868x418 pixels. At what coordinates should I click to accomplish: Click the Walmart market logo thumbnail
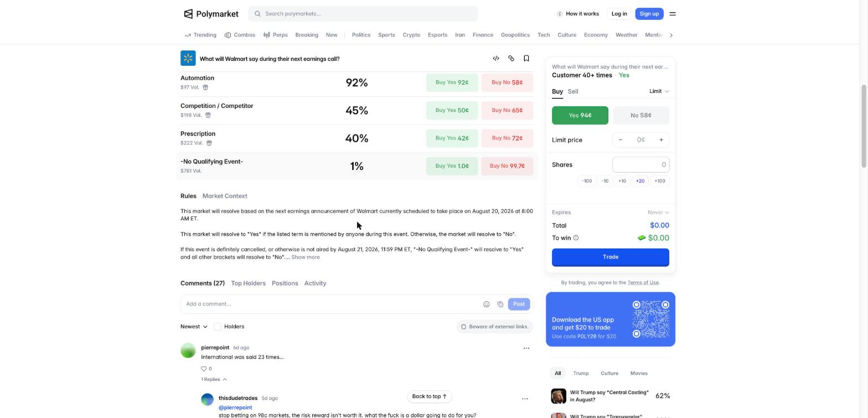(x=188, y=58)
